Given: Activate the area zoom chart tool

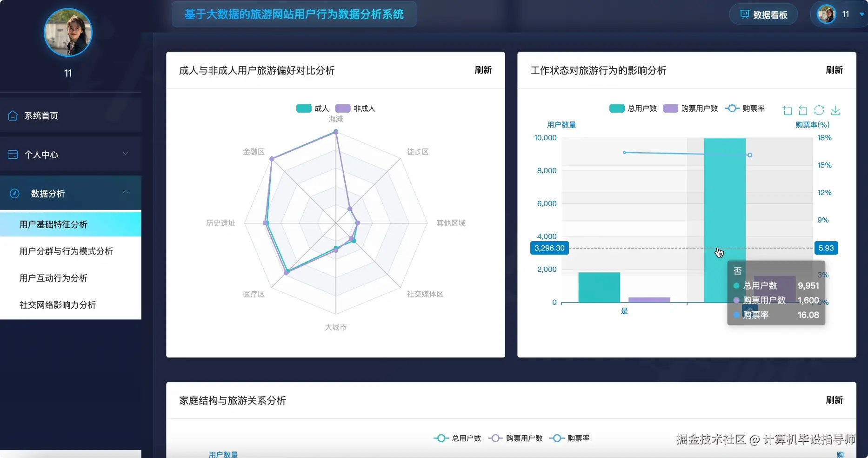Looking at the screenshot, I should (787, 110).
